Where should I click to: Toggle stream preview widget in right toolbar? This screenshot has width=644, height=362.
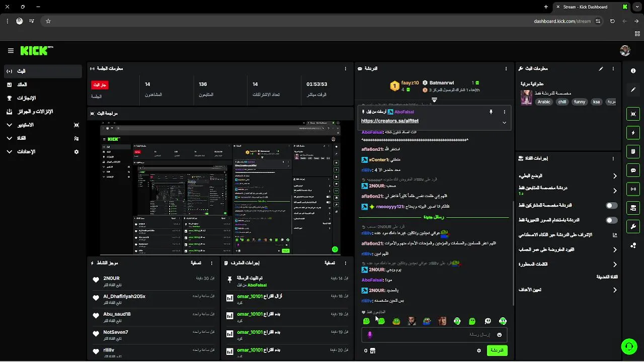tap(633, 114)
